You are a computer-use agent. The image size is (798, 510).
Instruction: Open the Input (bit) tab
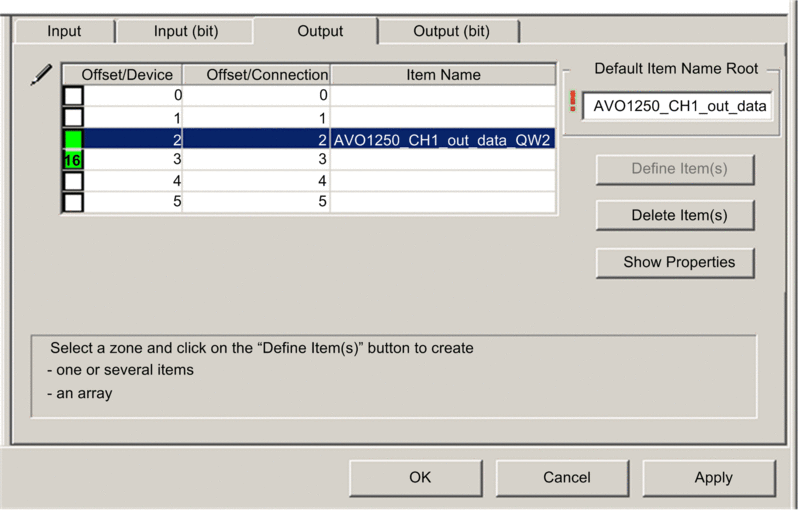(x=185, y=31)
